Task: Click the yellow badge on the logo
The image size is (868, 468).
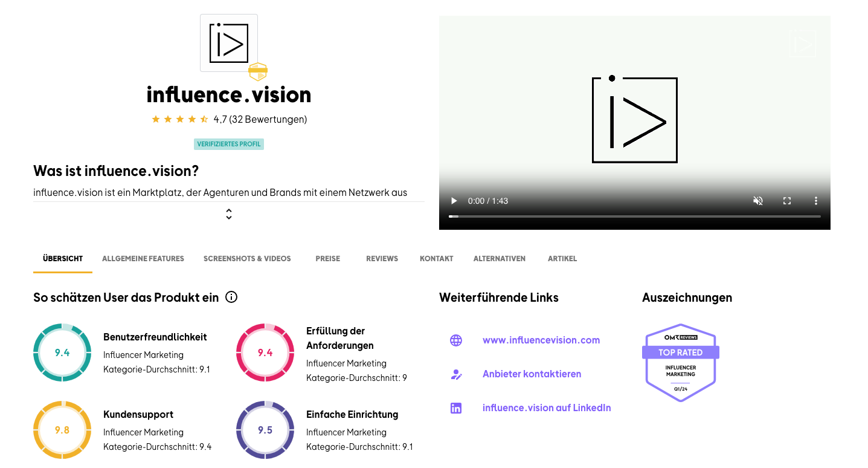Action: pos(258,71)
